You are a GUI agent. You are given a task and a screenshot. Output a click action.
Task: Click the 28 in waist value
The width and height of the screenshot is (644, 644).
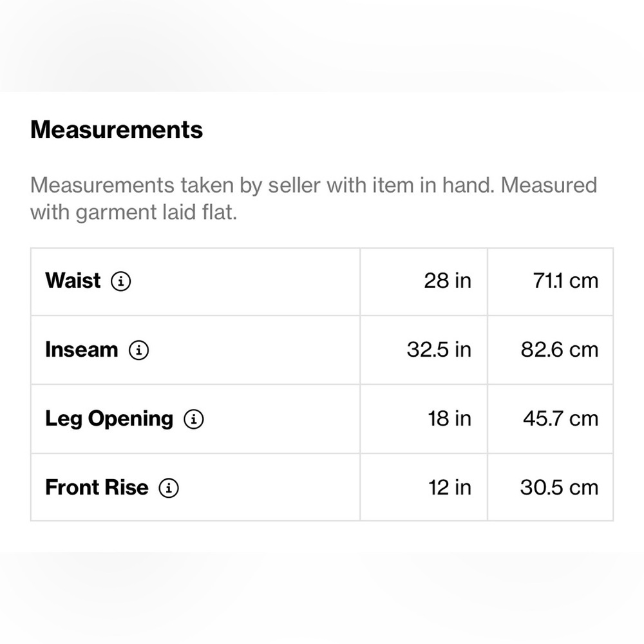tap(448, 281)
